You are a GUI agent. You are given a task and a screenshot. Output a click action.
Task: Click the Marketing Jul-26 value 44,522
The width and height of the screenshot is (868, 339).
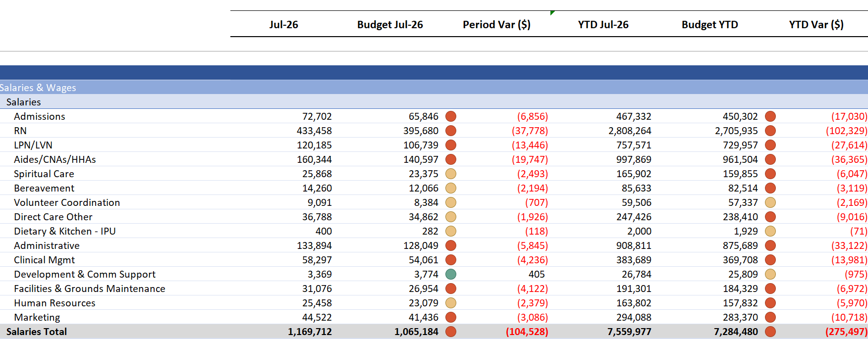tap(317, 317)
